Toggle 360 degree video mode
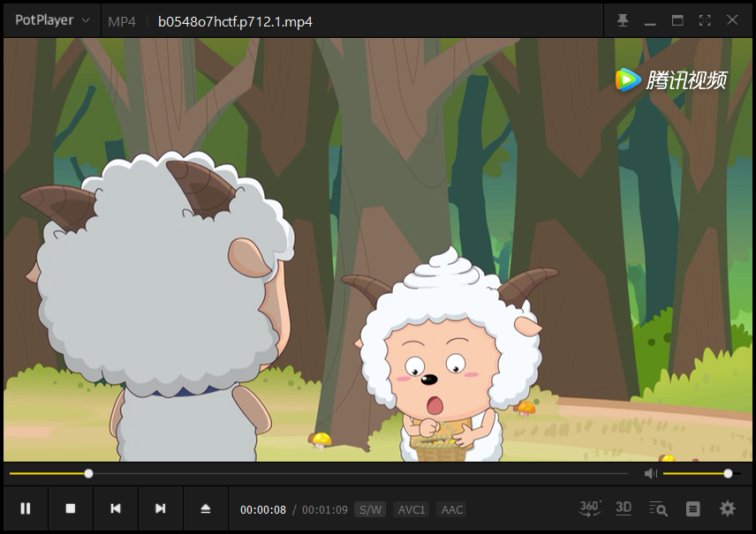This screenshot has width=756, height=534. tap(590, 508)
